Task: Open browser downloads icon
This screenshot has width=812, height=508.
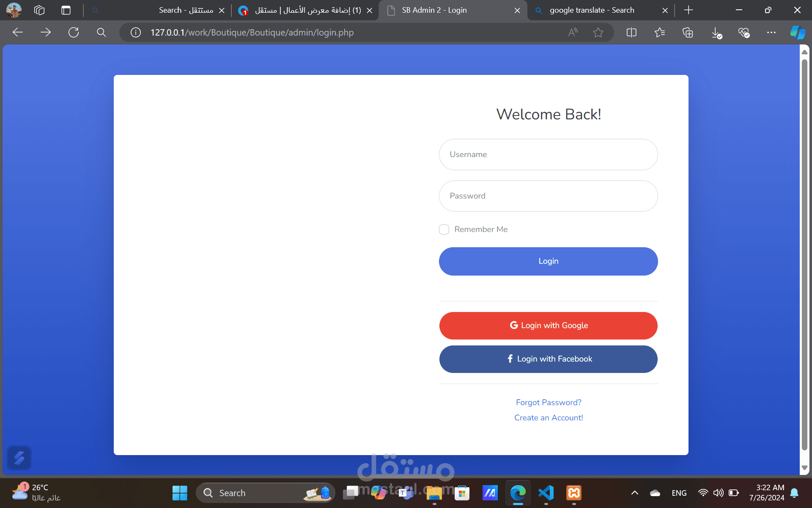Action: (x=716, y=33)
